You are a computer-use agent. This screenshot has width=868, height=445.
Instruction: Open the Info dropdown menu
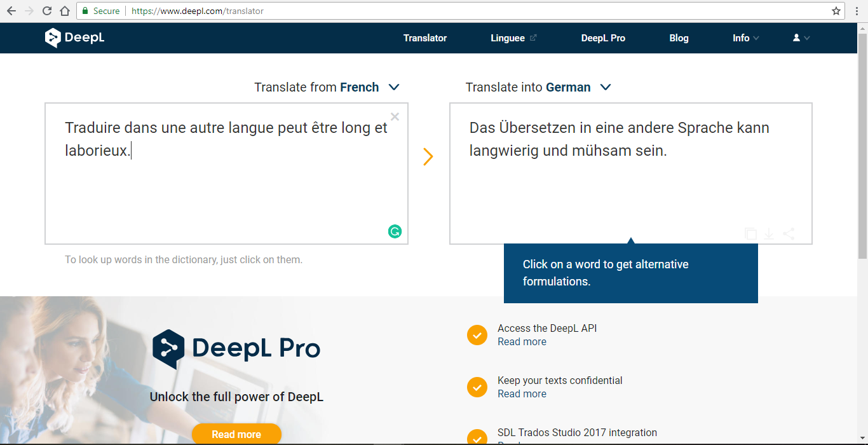[745, 38]
